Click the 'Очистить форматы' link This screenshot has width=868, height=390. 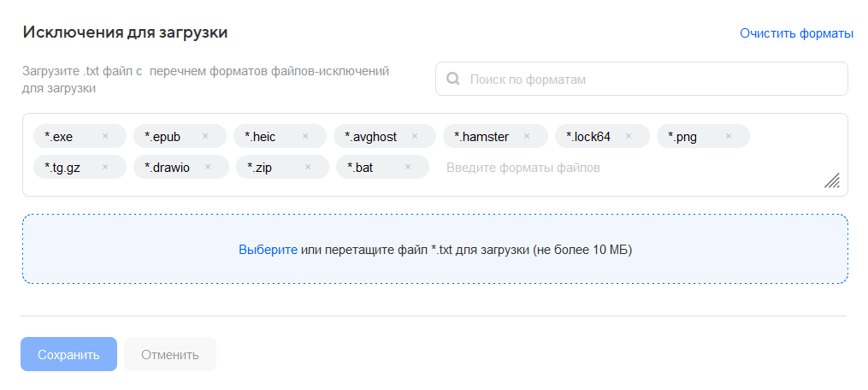796,33
